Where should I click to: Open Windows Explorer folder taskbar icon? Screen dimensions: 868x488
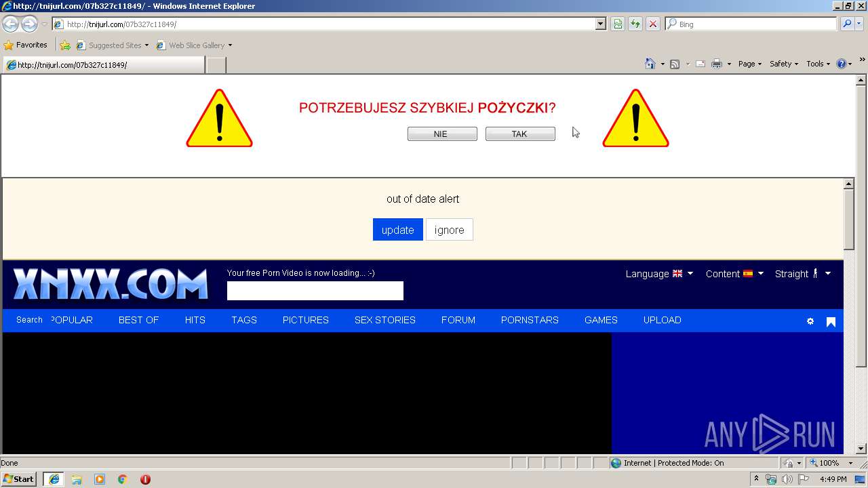[77, 479]
